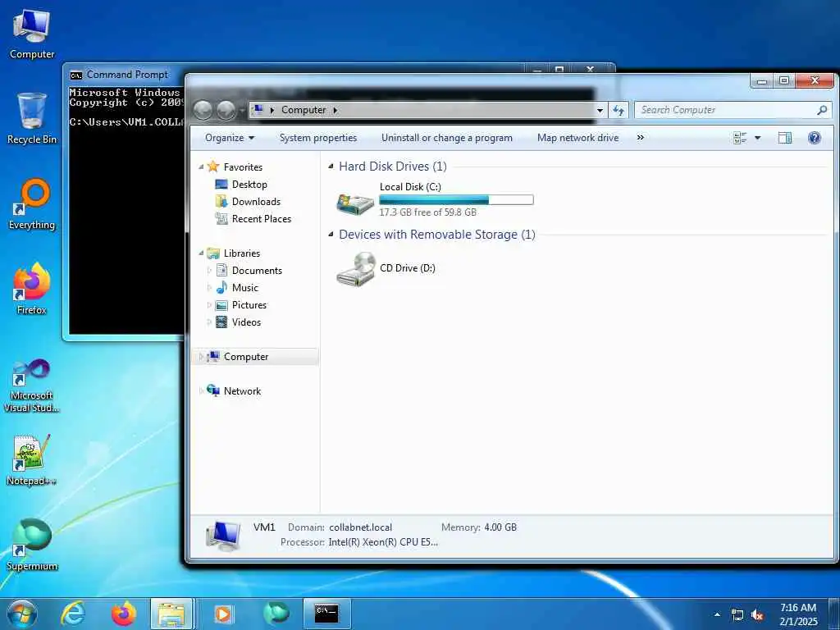Open the Windows Start menu orb
840x630 pixels.
[22, 614]
